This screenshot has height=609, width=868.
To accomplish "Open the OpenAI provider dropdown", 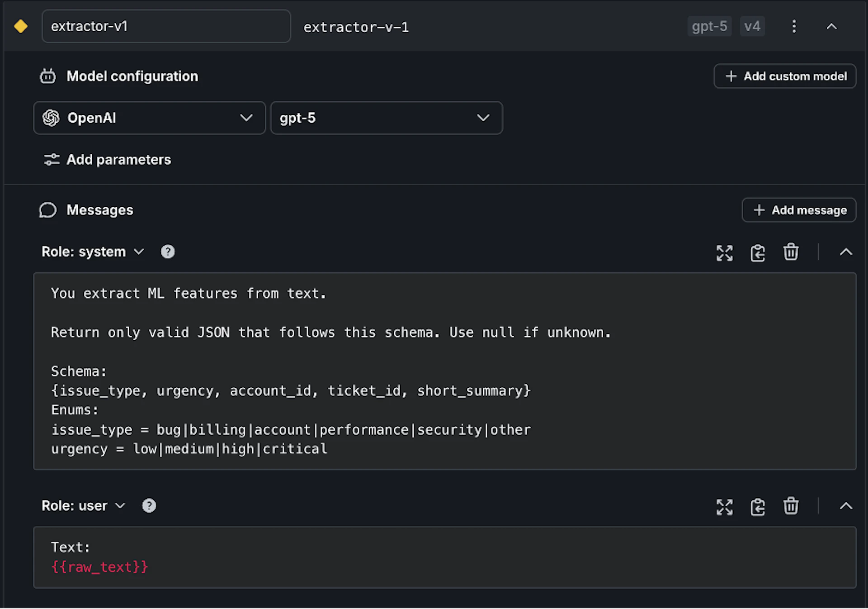I will pyautogui.click(x=149, y=118).
